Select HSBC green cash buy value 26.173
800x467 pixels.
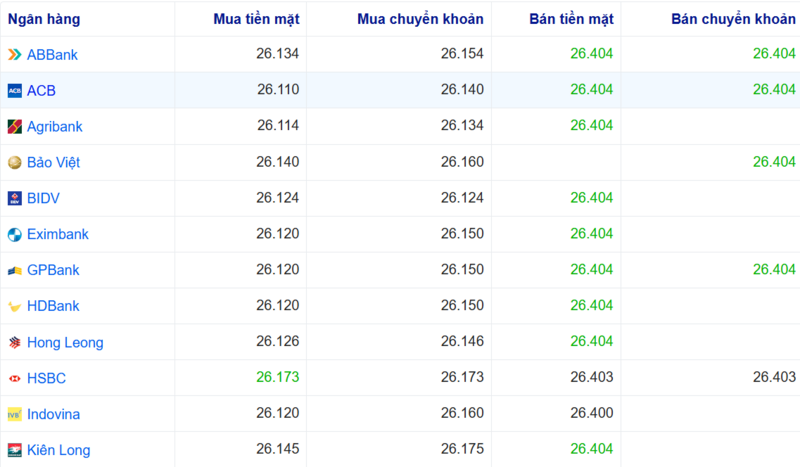tap(278, 377)
